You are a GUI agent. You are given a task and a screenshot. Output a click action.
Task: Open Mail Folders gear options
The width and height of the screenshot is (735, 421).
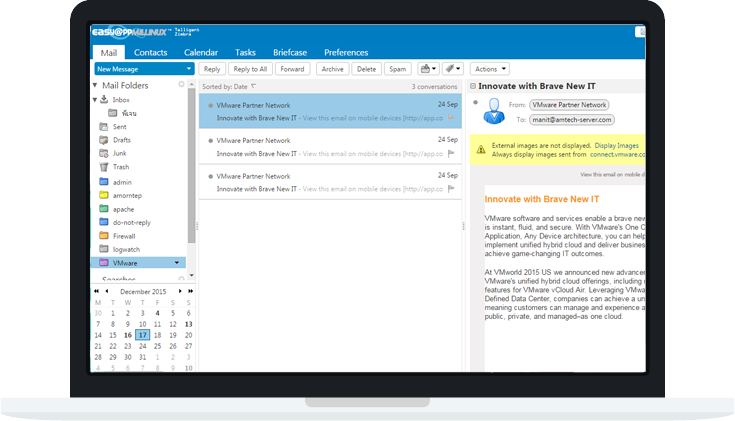coord(181,84)
